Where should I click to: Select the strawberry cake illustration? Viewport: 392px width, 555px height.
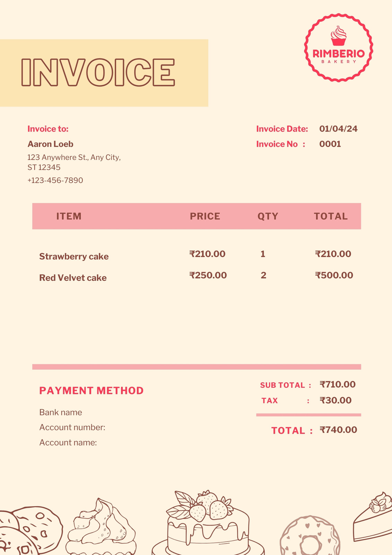coord(208,523)
